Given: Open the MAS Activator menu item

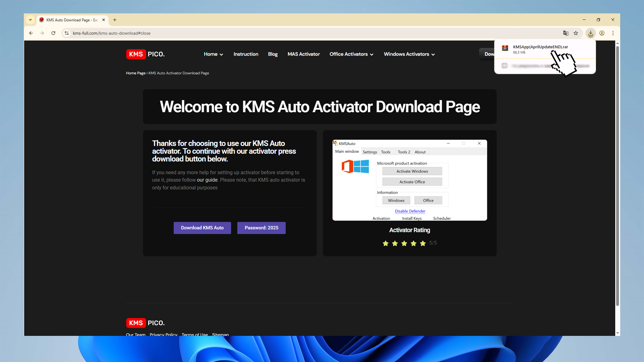Looking at the screenshot, I should [x=304, y=54].
